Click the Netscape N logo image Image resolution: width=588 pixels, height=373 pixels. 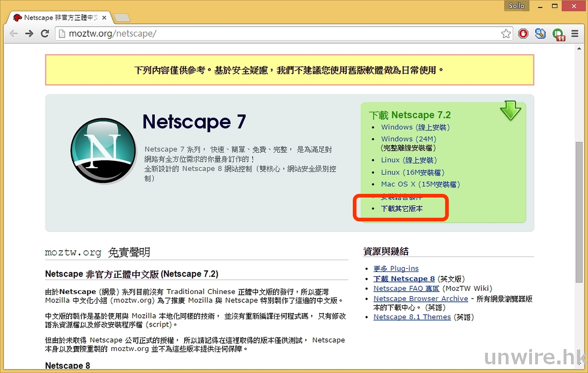tap(103, 150)
